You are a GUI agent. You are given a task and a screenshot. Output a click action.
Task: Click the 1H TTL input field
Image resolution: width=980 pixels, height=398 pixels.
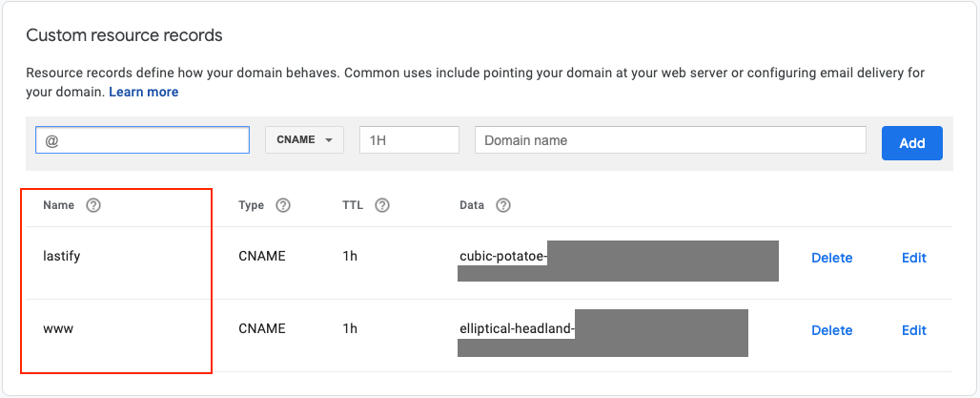(x=409, y=139)
